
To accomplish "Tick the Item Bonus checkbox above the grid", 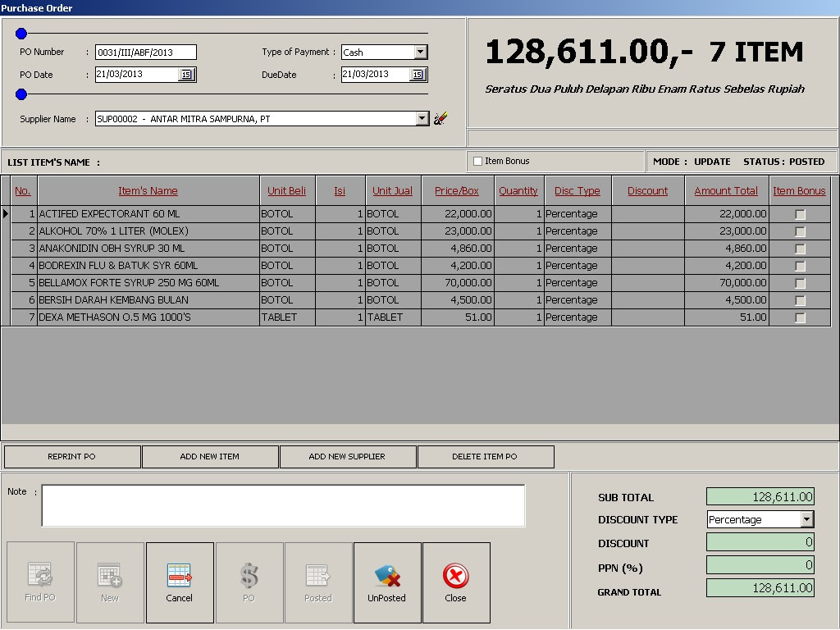I will tap(478, 161).
